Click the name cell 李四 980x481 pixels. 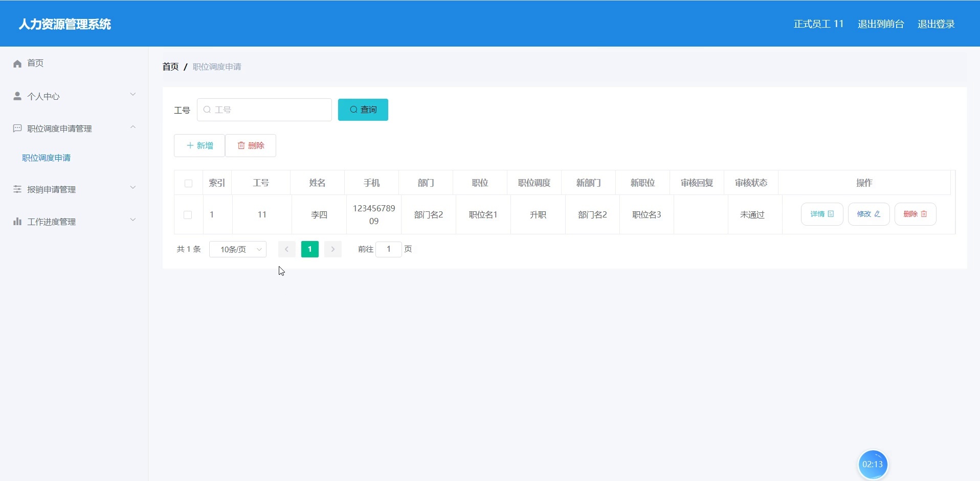(x=319, y=215)
